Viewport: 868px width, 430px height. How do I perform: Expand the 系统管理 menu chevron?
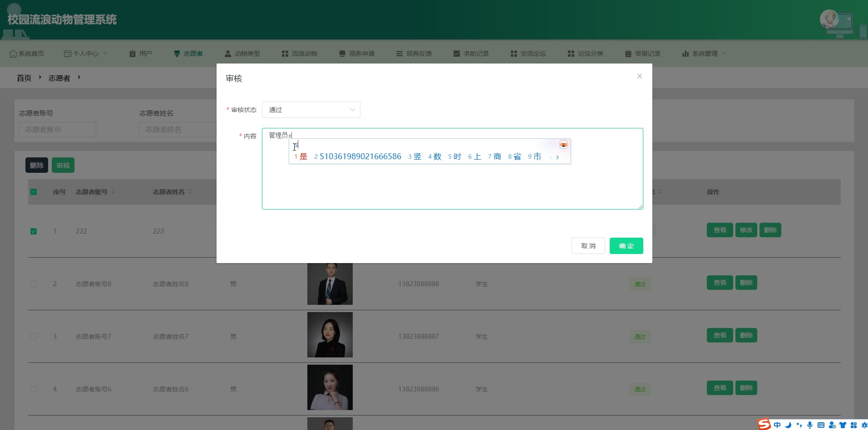(x=724, y=53)
